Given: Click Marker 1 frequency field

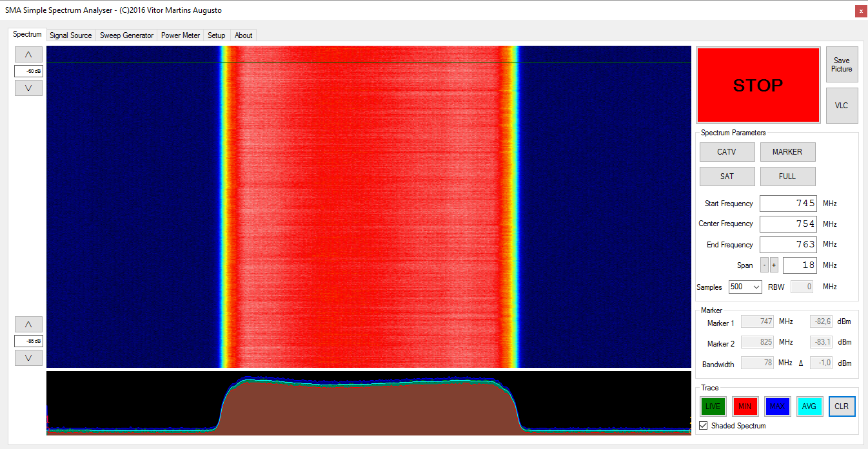Looking at the screenshot, I should pos(757,321).
